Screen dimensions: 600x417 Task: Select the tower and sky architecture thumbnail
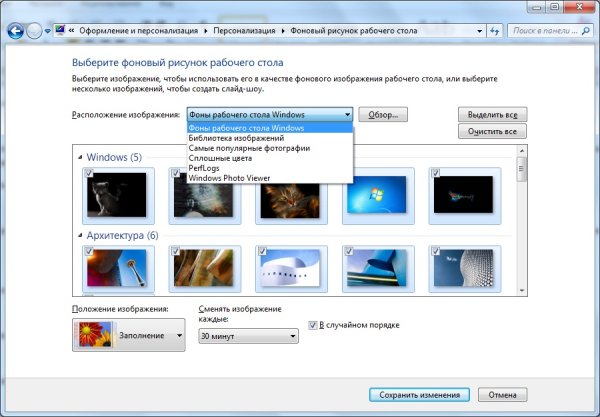coord(117,268)
